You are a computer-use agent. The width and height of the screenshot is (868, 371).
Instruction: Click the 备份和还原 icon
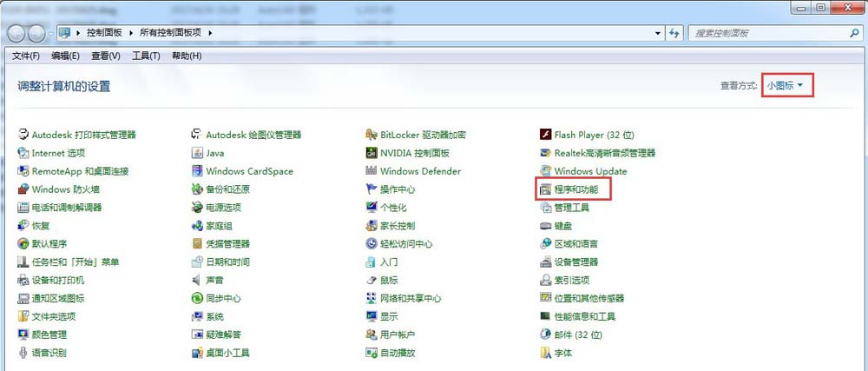pos(197,189)
